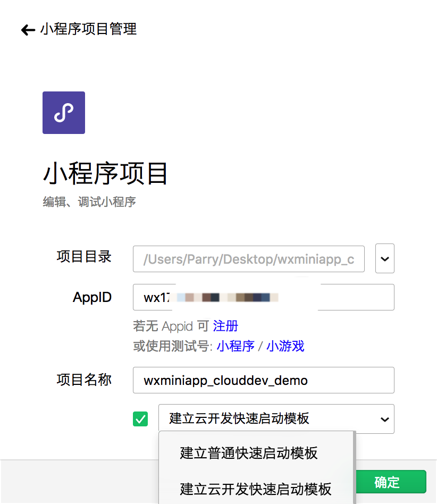Click the 项目名称 form label
The height and width of the screenshot is (504, 437).
point(83,380)
